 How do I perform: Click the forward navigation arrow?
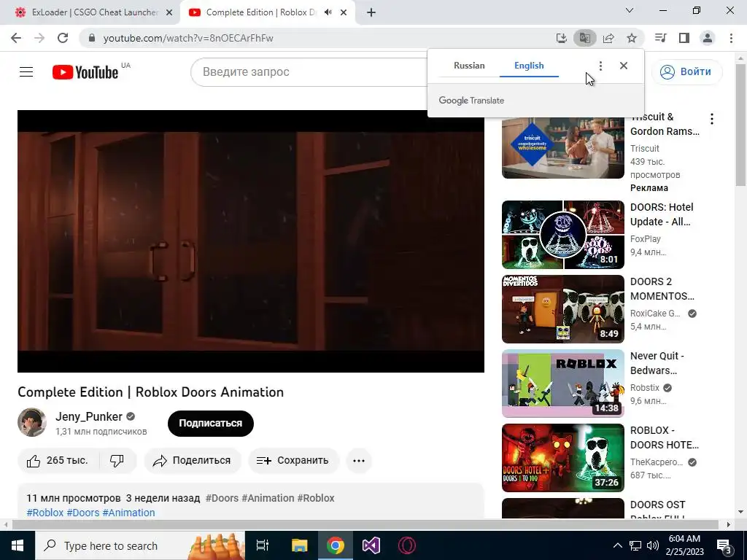click(x=39, y=38)
